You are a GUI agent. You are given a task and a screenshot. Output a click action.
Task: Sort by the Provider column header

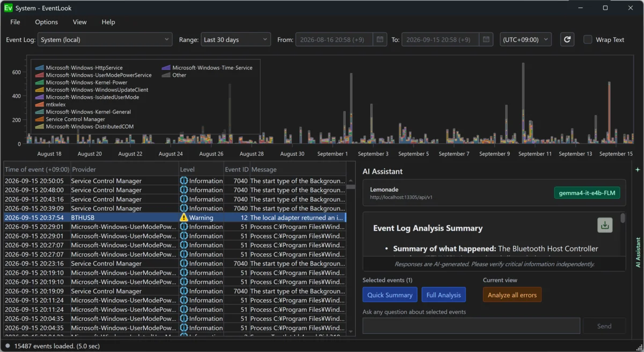(x=125, y=169)
